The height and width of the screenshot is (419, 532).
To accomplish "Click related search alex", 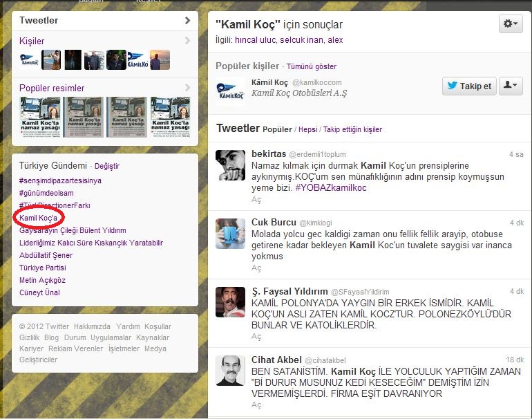I will pyautogui.click(x=335, y=40).
